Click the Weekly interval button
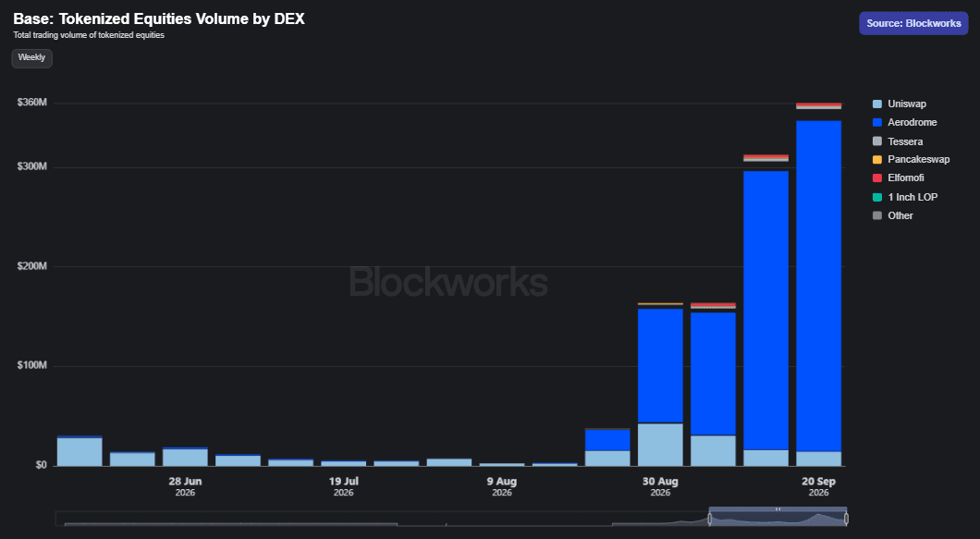Viewport: 980px width, 539px height. [x=31, y=57]
